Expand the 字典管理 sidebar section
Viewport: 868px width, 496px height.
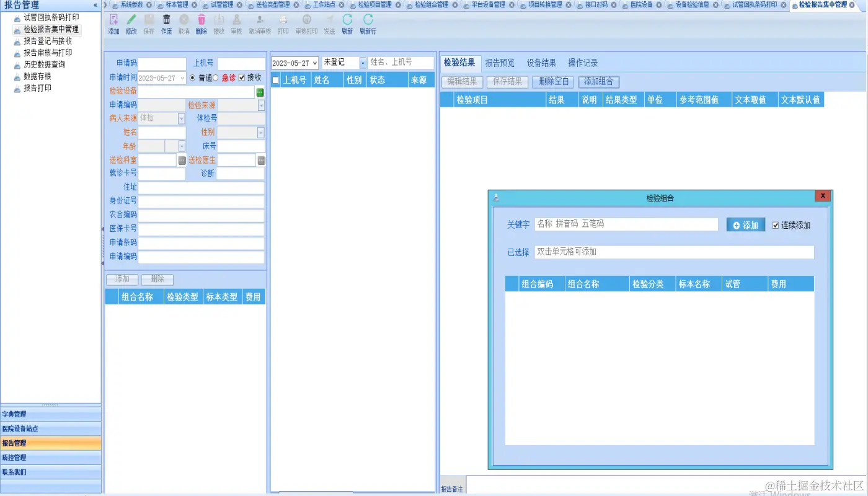click(51, 414)
